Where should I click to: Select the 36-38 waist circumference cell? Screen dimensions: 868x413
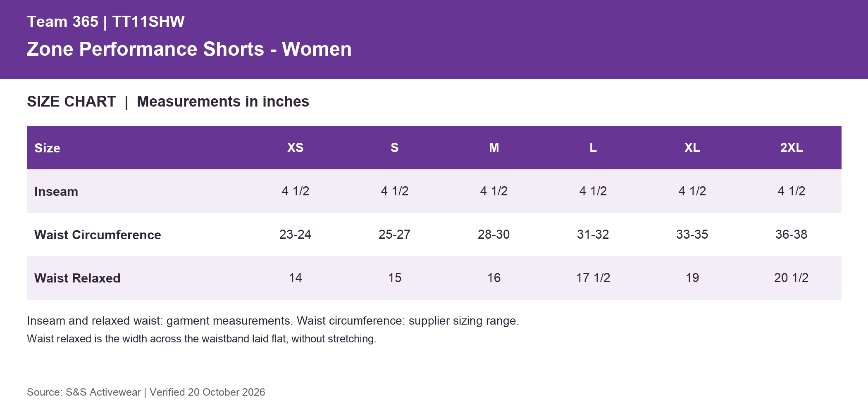(x=791, y=234)
